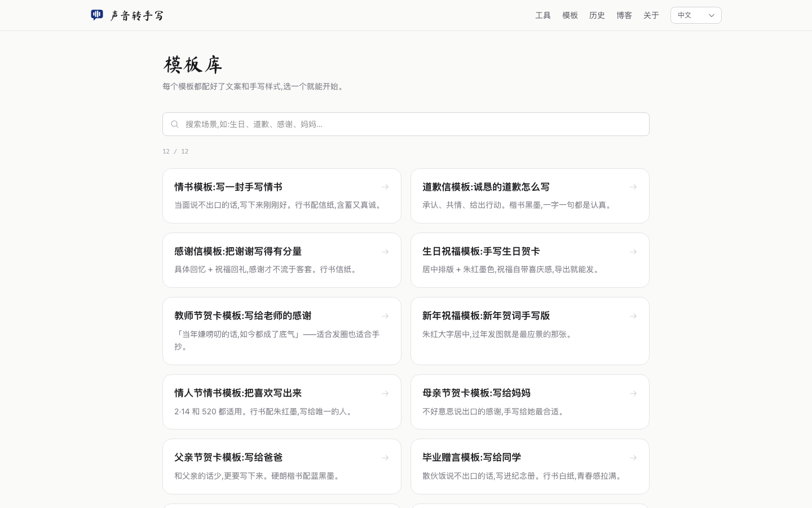Open 情人节情书模板:把喜欢写出来 title
Viewport: 812px width, 508px height.
[x=238, y=393]
